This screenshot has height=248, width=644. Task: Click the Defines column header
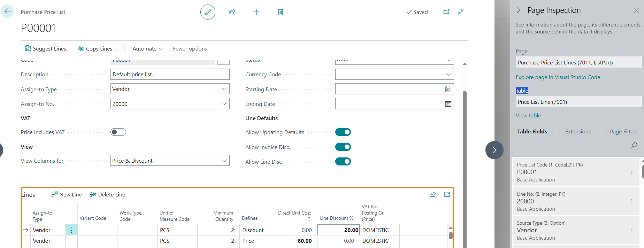click(250, 218)
